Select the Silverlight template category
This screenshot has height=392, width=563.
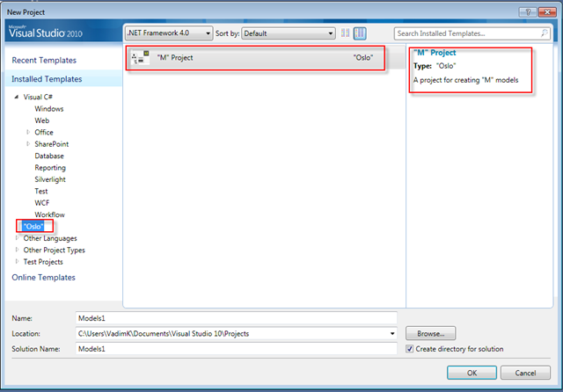click(50, 179)
